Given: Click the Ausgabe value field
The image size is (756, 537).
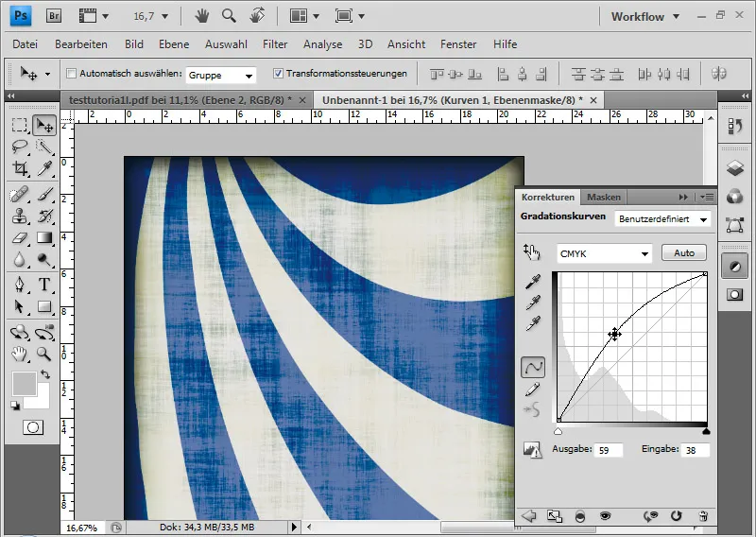Looking at the screenshot, I should point(609,450).
